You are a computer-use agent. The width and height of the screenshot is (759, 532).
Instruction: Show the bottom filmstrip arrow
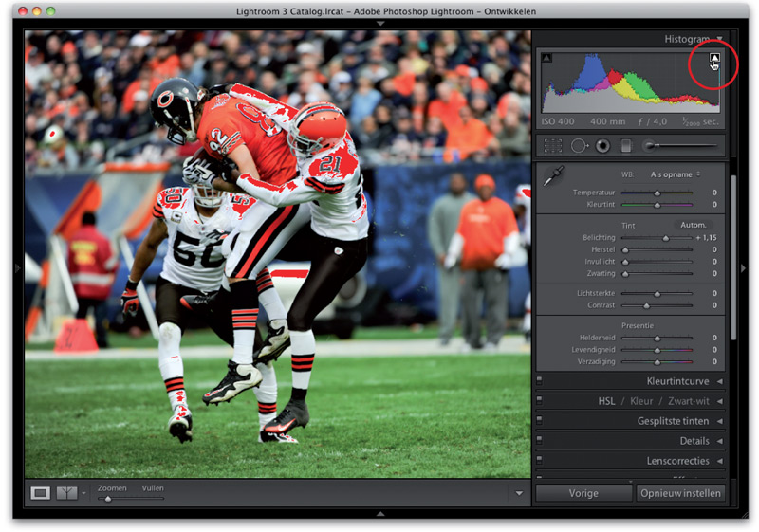[x=380, y=514]
